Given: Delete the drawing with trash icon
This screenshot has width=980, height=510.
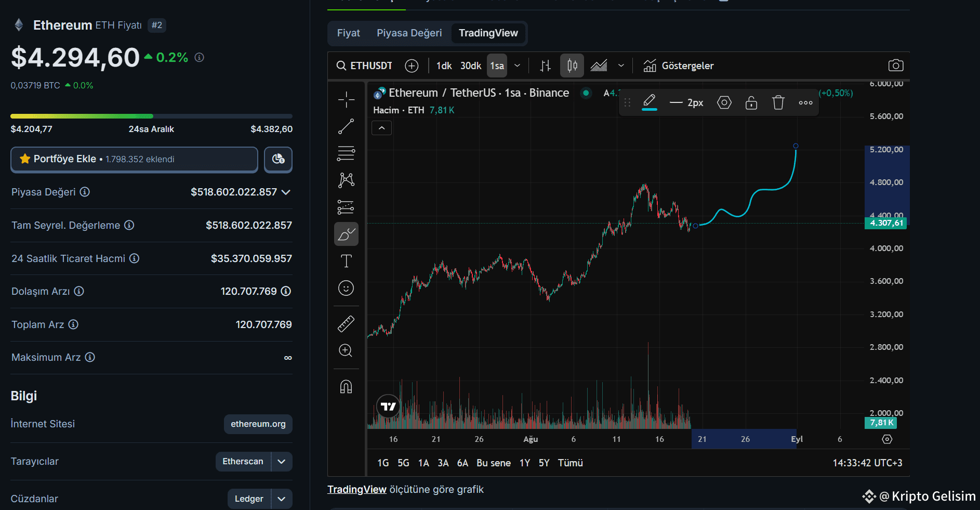Looking at the screenshot, I should click(778, 102).
